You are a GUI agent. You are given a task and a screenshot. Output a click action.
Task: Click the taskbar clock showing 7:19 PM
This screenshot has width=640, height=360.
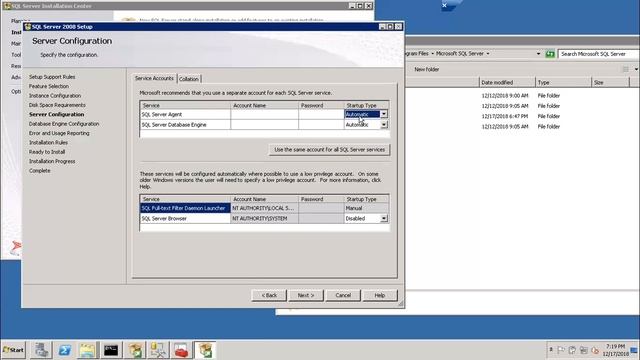(616, 350)
